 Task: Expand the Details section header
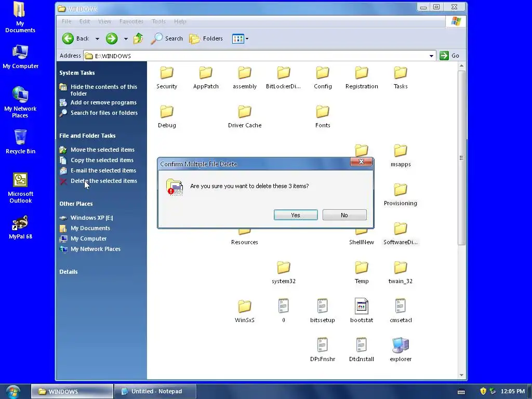68,272
